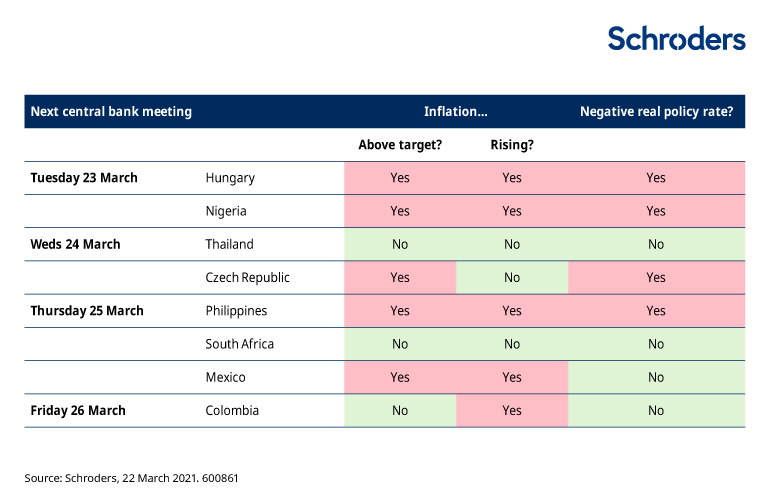This screenshot has height=488, width=770.
Task: Click the 'Above target?' subheader
Action: pos(400,145)
